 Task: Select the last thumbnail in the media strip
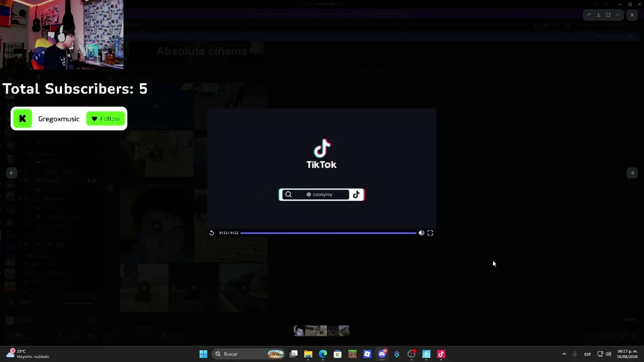tap(344, 330)
